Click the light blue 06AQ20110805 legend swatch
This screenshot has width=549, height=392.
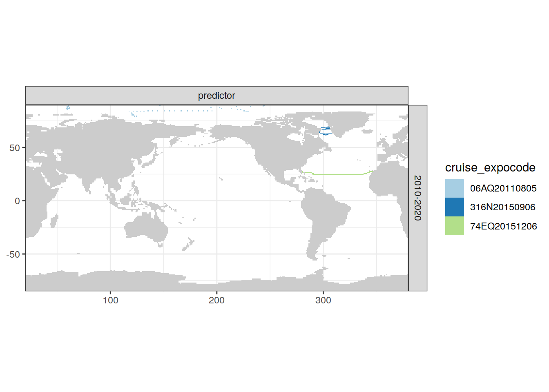(x=454, y=188)
